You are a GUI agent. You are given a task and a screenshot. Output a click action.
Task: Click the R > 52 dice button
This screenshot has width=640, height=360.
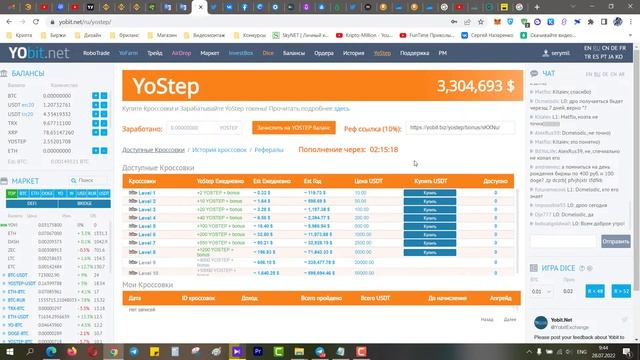pos(621,291)
